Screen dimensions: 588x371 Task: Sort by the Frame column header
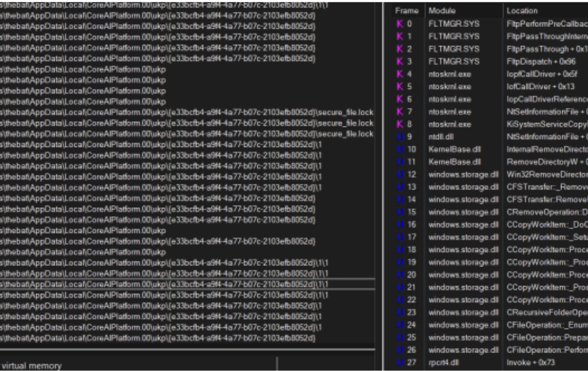click(407, 11)
